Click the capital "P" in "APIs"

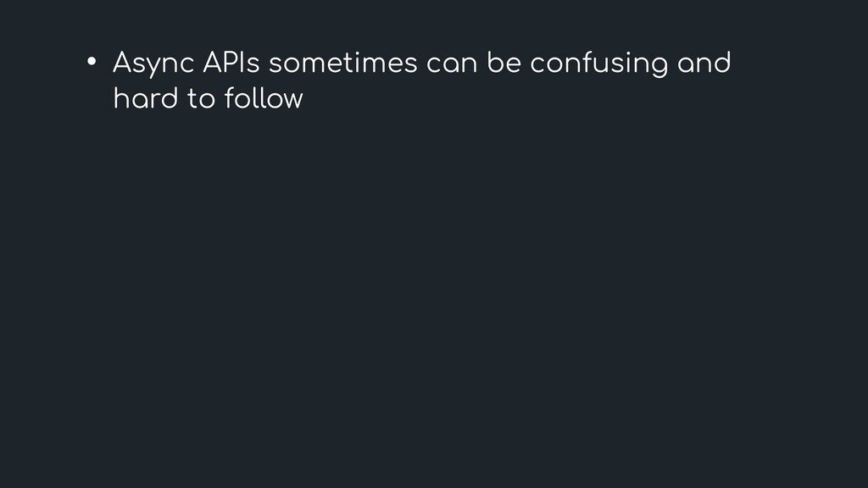[231, 63]
